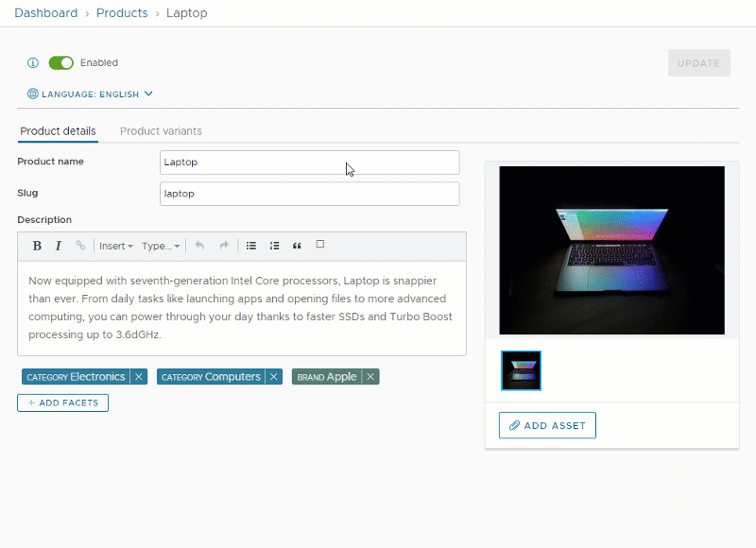
Task: Apply blockquote formatting
Action: point(297,246)
